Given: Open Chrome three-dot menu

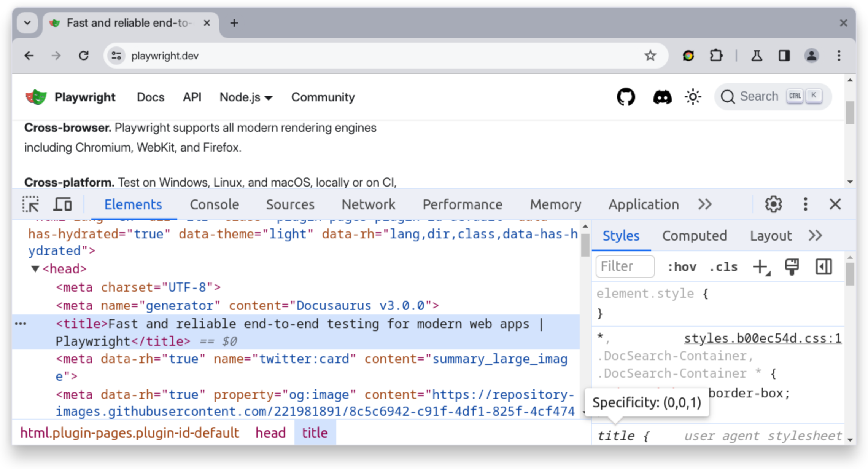Looking at the screenshot, I should tap(839, 56).
